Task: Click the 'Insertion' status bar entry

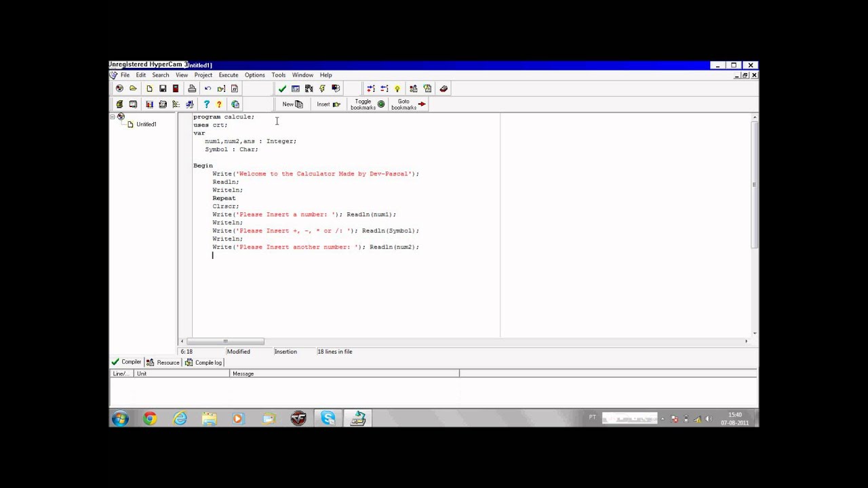Action: pyautogui.click(x=285, y=352)
